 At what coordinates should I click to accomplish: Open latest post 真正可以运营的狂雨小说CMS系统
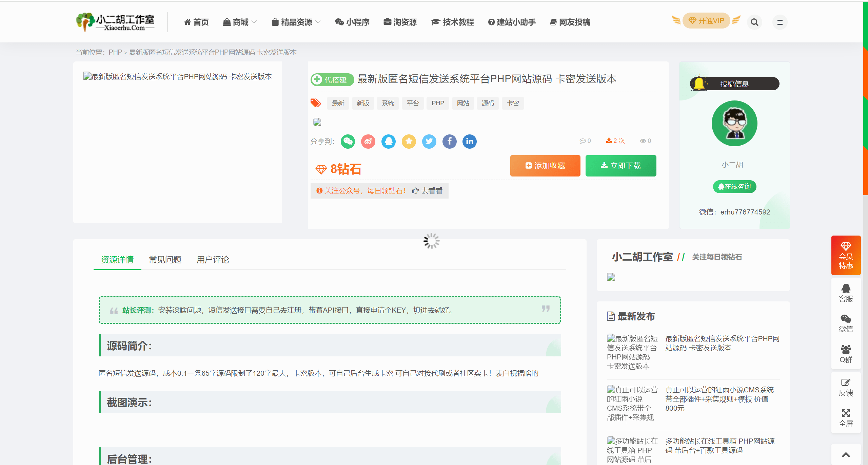(719, 399)
